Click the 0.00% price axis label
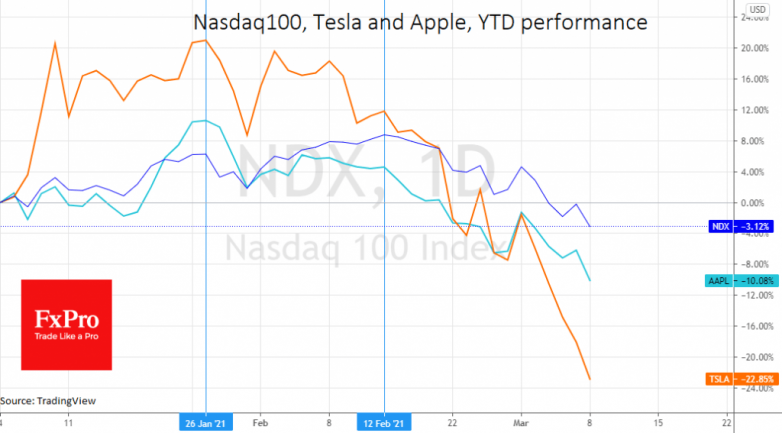The image size is (782, 433). tap(756, 203)
